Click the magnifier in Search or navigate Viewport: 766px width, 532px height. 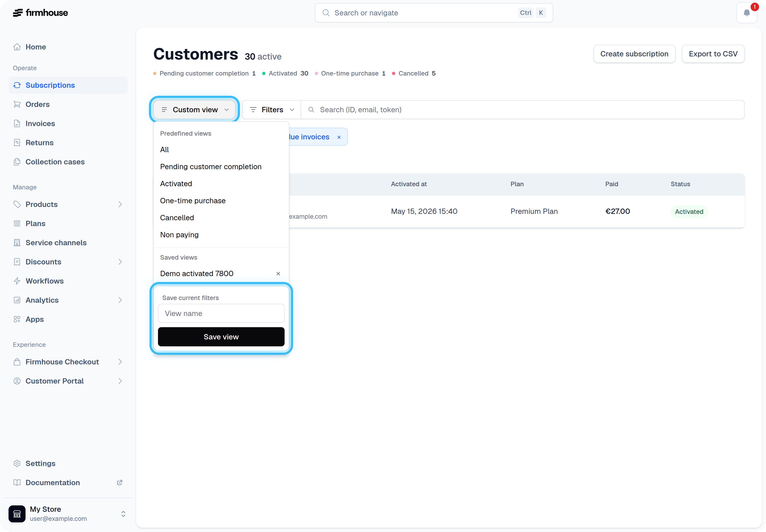pyautogui.click(x=326, y=13)
